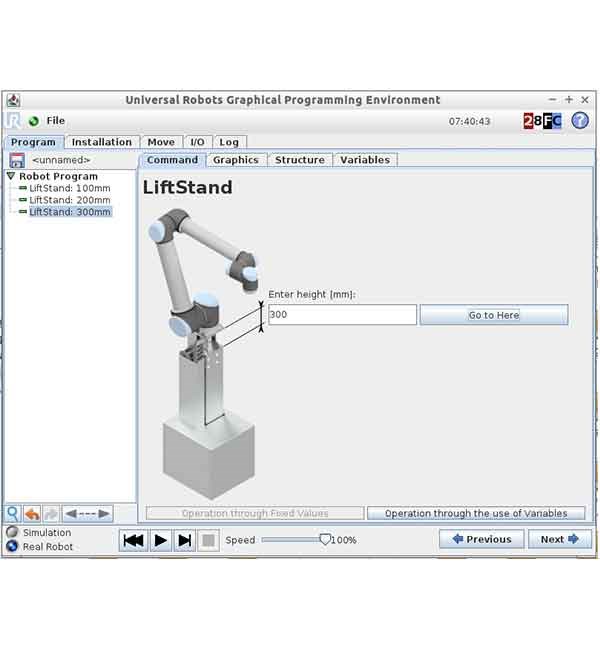The height and width of the screenshot is (650, 600).
Task: Click the 28FC checksum badge
Action: tap(542, 121)
